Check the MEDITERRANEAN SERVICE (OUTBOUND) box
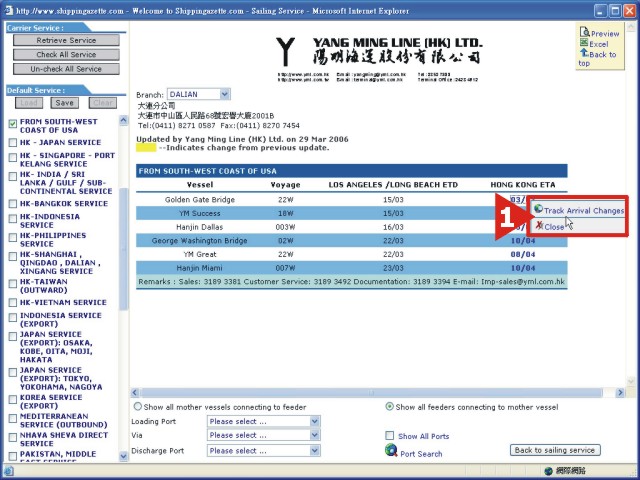This screenshot has height=480, width=640. coord(13,418)
